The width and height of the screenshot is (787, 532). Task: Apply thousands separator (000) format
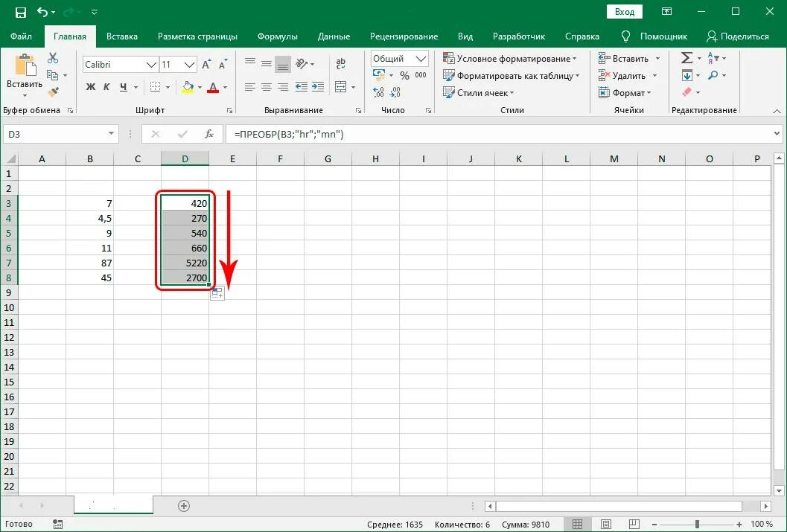click(x=421, y=75)
